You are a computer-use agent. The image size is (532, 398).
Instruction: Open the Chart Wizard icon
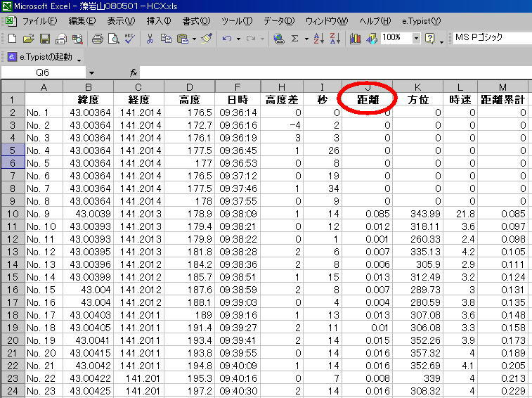pyautogui.click(x=355, y=38)
